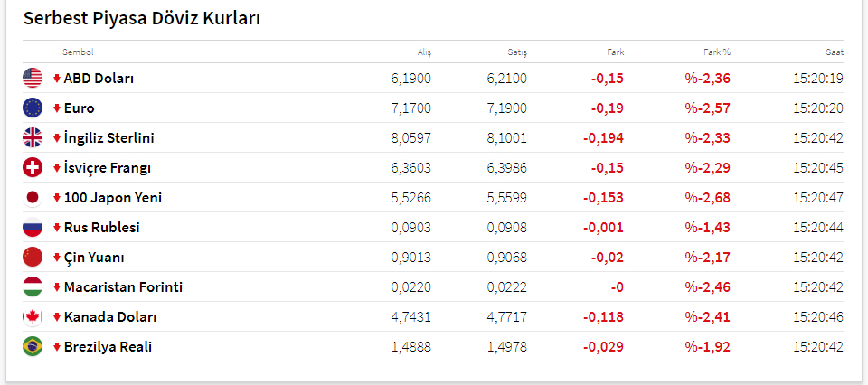868x385 pixels.
Task: Click the European Union flag icon
Action: click(33, 108)
